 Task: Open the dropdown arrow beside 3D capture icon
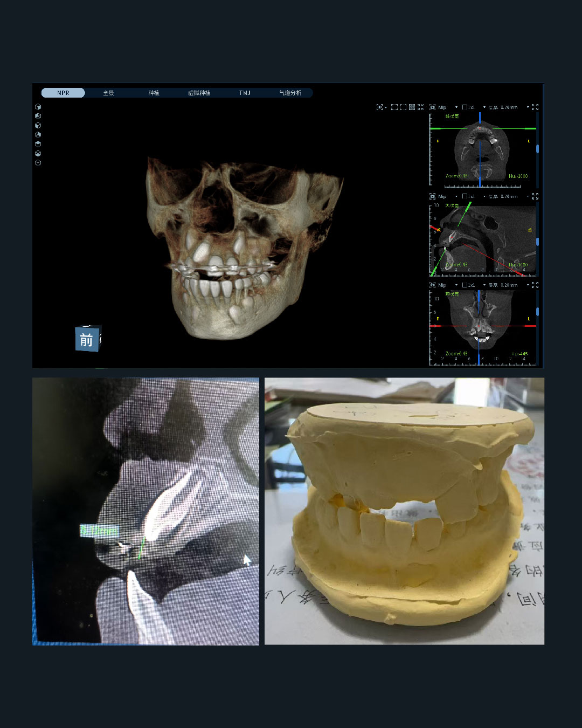click(x=386, y=107)
